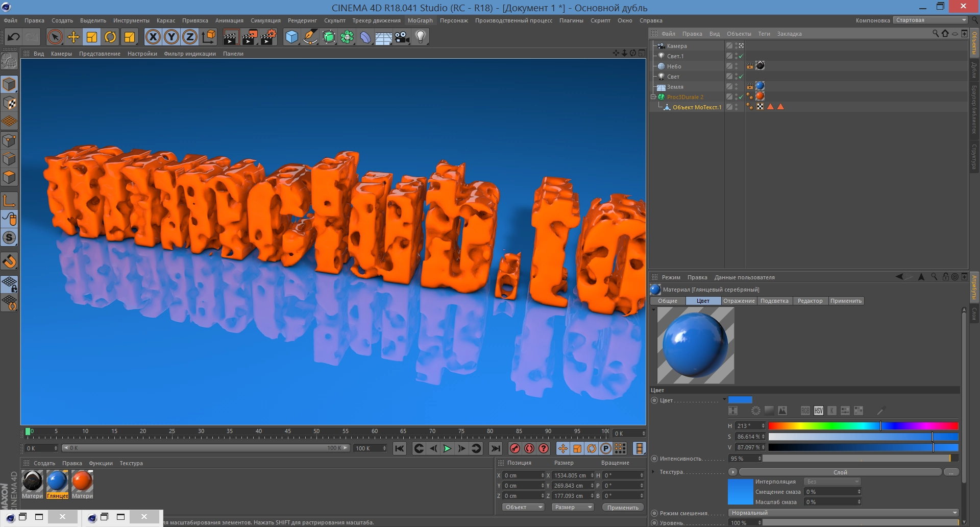The height and width of the screenshot is (527, 980).
Task: Select the Live Selection tool
Action: 55,37
